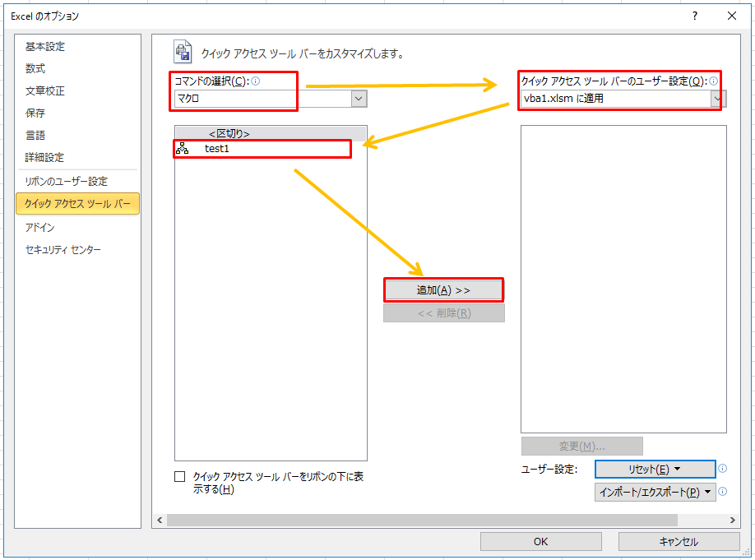The image size is (755, 560).
Task: Expand the インポート/エクスポート(P) dropdown button
Action: (655, 492)
